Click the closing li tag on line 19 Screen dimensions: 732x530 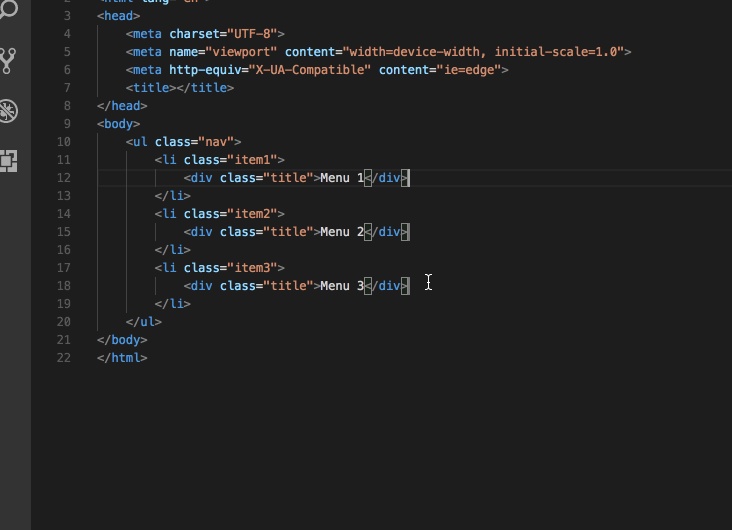tap(173, 304)
